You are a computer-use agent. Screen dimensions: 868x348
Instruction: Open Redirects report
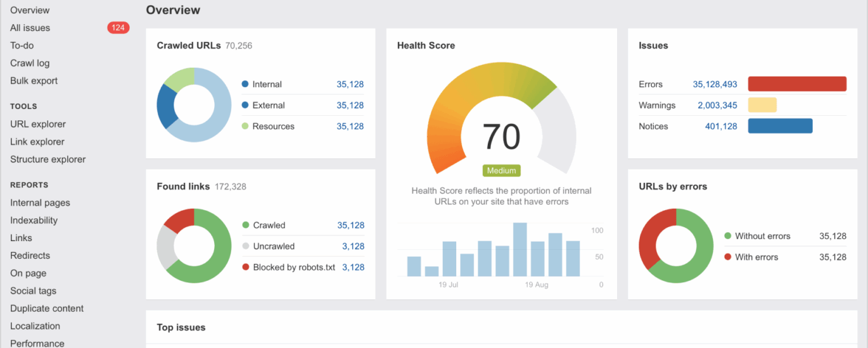click(30, 256)
